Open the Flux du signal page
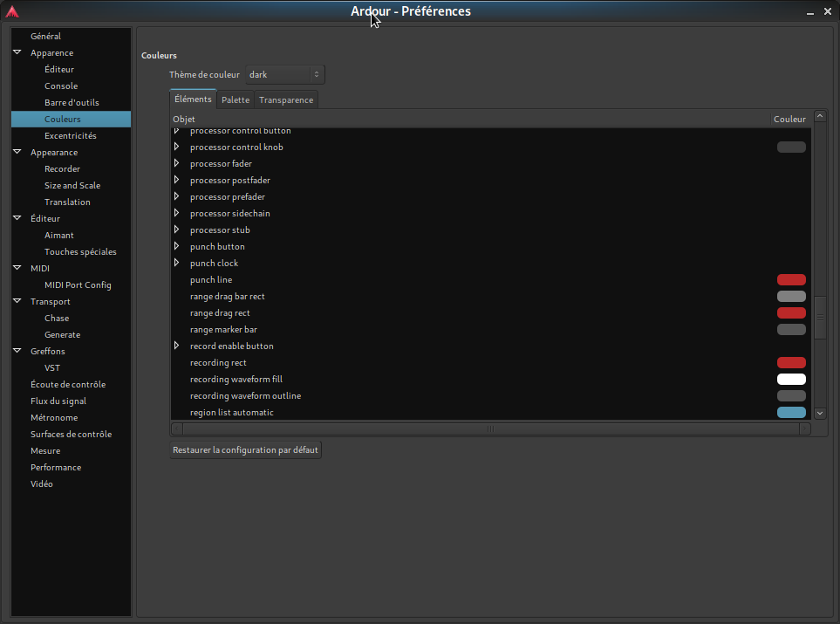Viewport: 840px width, 624px height. pos(58,401)
